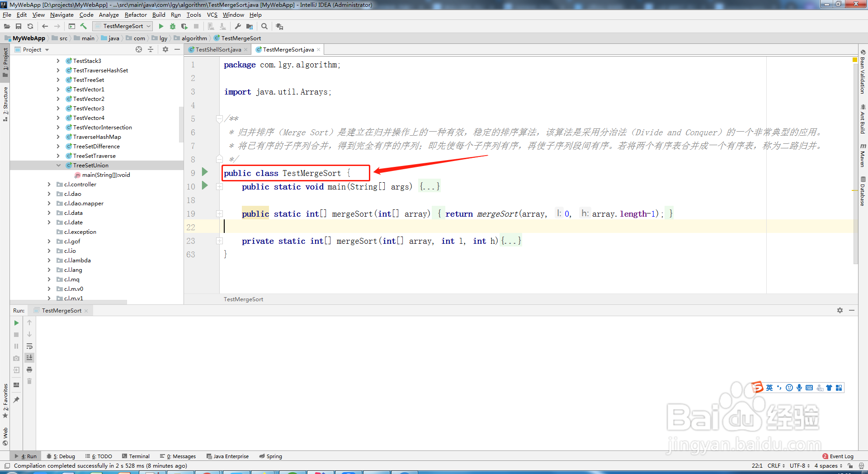Locate current file in Project panel
Screen dimensions: 868x474
tap(139, 50)
